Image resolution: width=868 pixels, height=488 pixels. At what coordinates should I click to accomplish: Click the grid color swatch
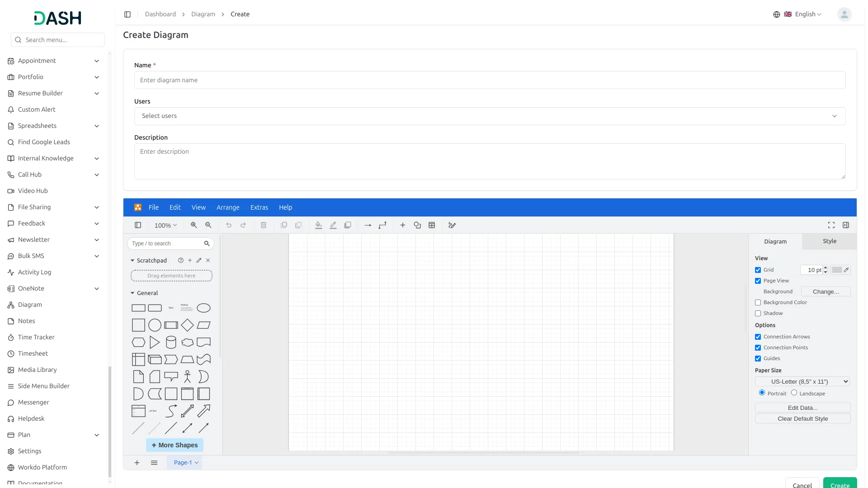tap(838, 270)
